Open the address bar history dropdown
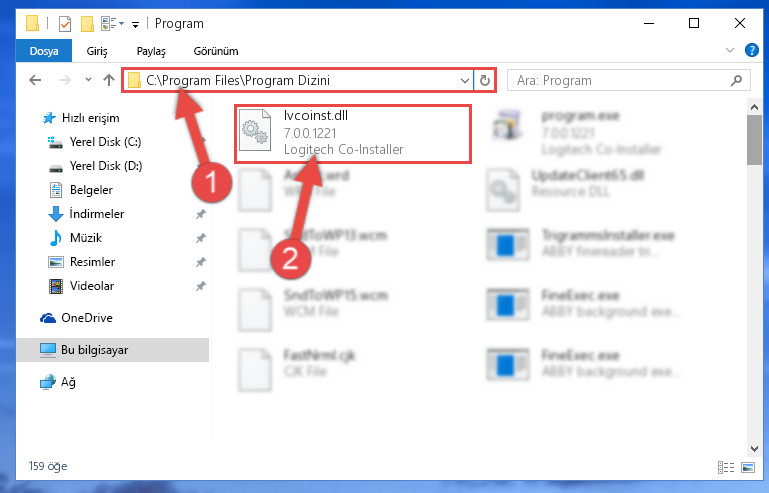Viewport: 769px width, 493px height. [x=465, y=80]
